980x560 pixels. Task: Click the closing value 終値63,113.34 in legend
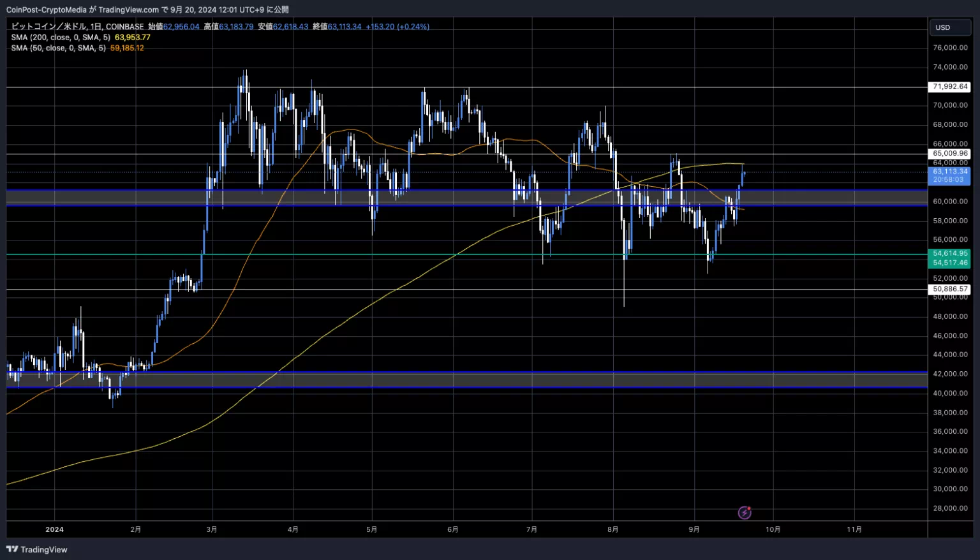click(x=337, y=27)
